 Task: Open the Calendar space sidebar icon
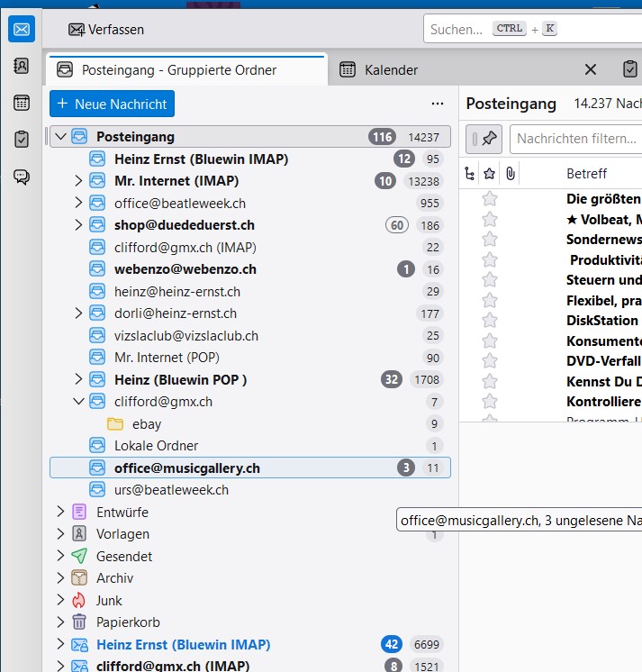point(22,103)
